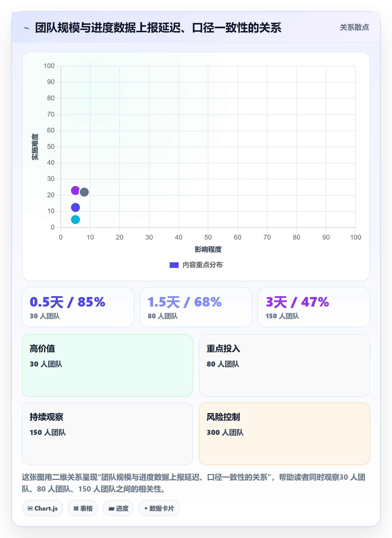The image size is (392, 538).
Task: Click the 进度 tag chip
Action: click(x=118, y=508)
